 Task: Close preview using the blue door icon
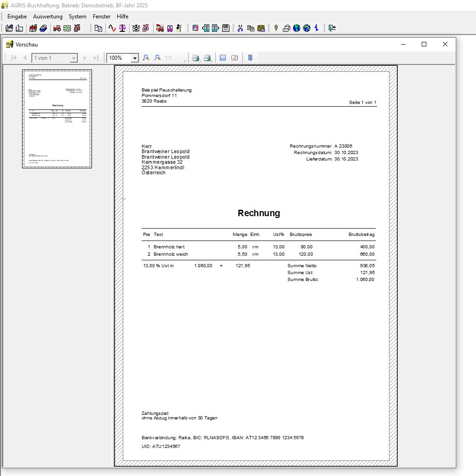click(x=250, y=58)
